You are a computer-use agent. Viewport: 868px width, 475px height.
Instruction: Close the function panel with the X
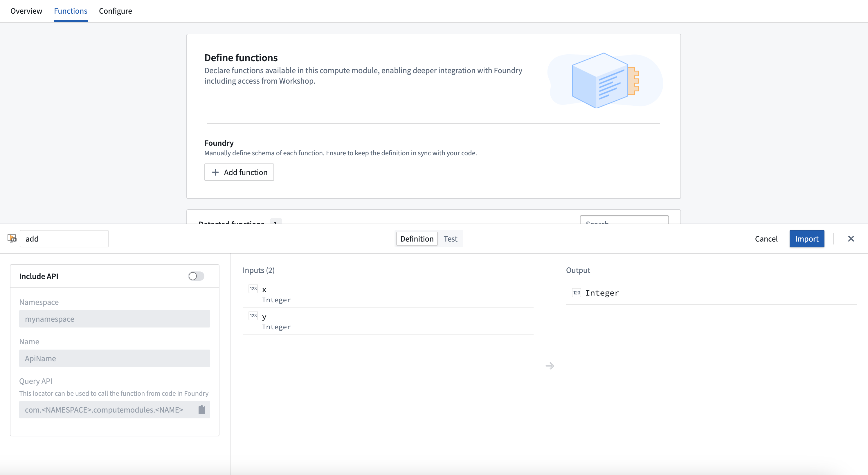point(851,239)
